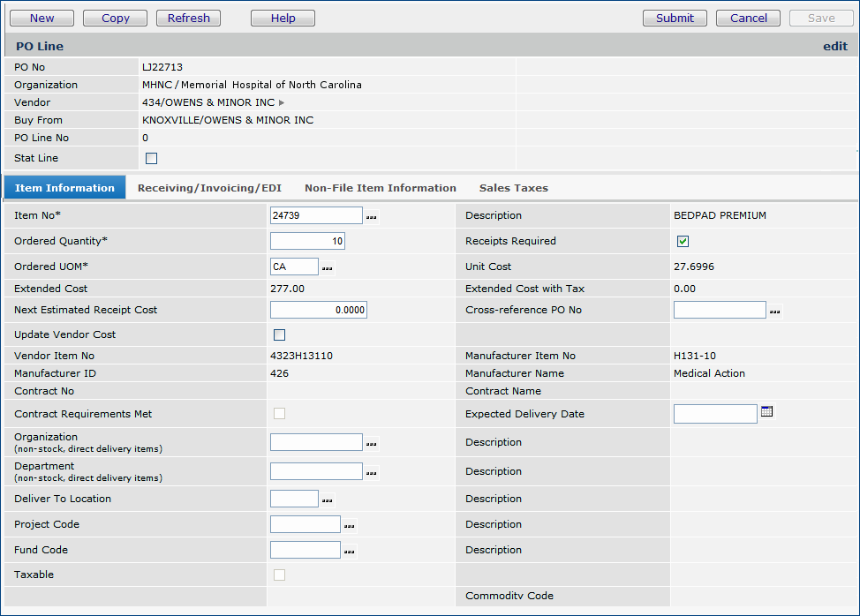The image size is (860, 616).
Task: Click the Next Estimated Receipt Cost field
Action: click(318, 310)
